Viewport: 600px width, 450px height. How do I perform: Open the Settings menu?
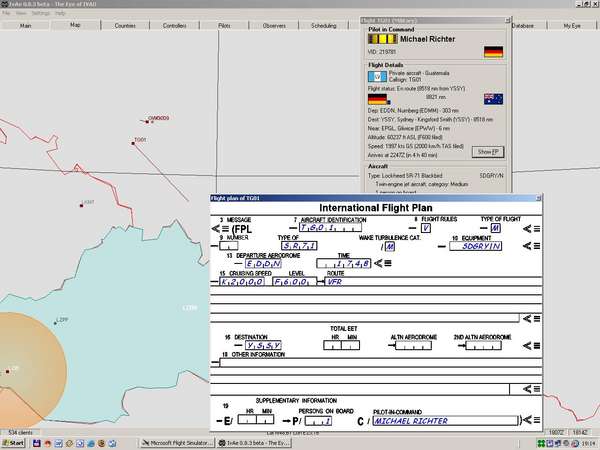coord(40,13)
